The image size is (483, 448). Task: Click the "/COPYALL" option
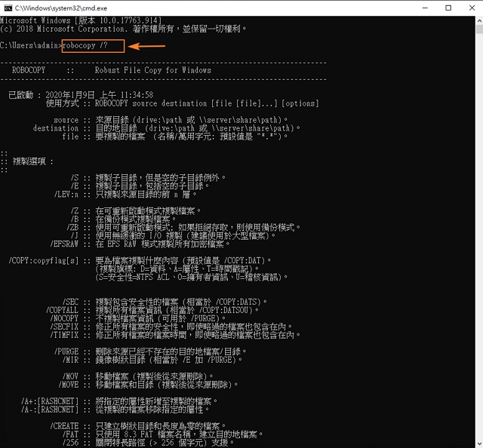62,311
